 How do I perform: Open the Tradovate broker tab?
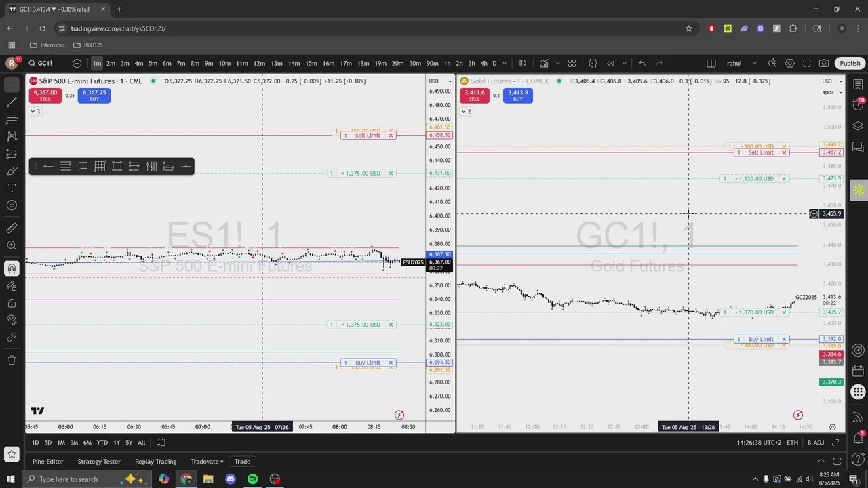(206, 462)
